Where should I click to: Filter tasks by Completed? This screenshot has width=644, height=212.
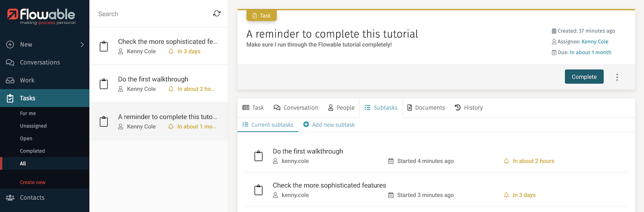[32, 151]
